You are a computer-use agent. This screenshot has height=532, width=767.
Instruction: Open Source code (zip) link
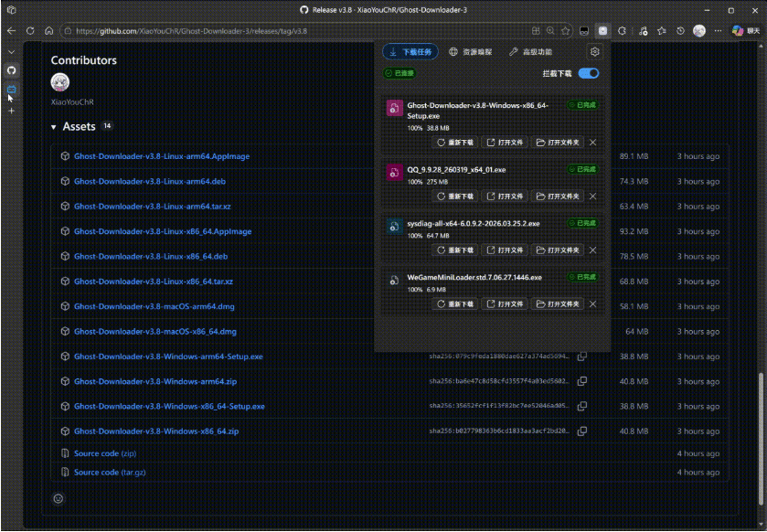[105, 453]
